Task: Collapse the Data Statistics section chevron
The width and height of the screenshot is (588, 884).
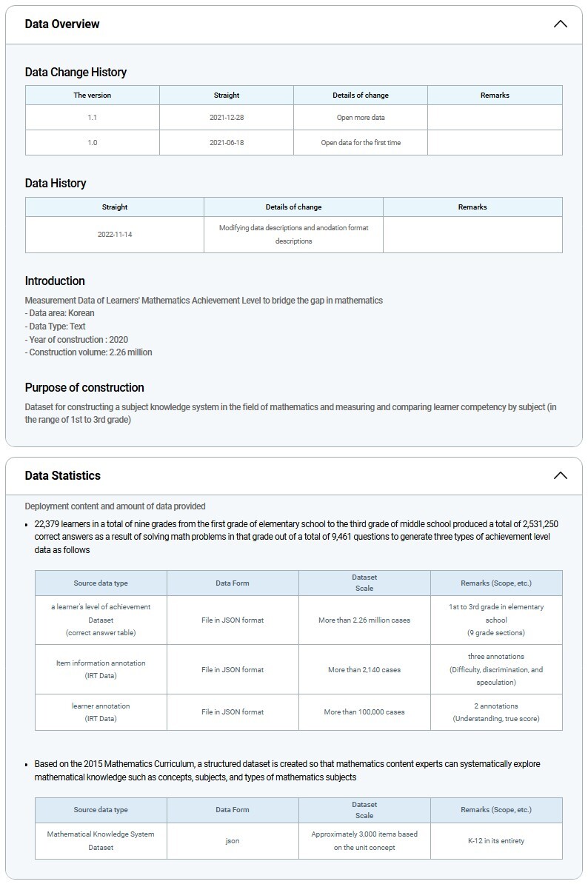Action: 560,475
